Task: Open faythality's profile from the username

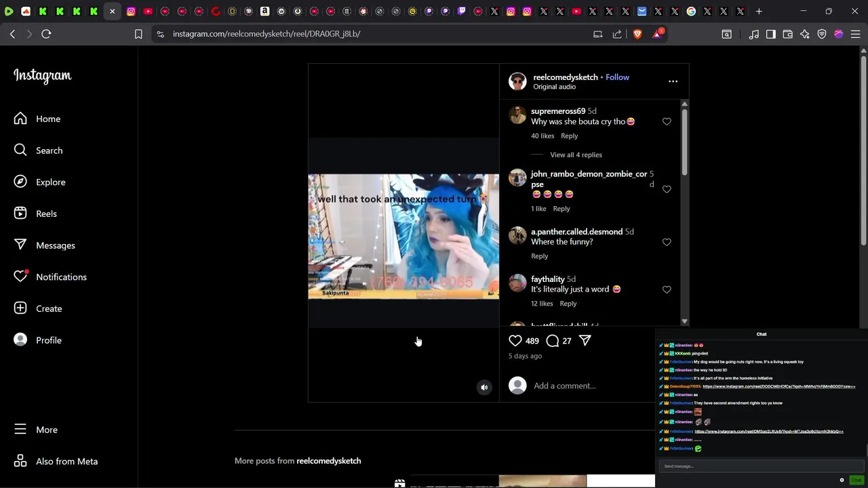Action: pos(548,279)
